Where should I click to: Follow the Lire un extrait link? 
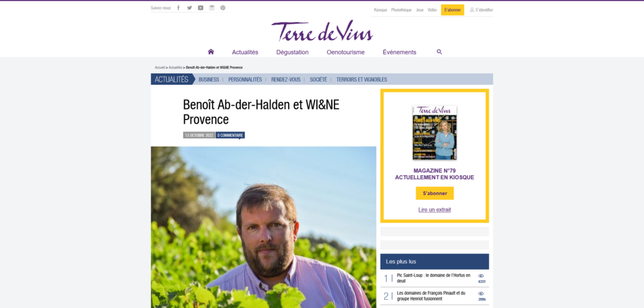coord(435,209)
